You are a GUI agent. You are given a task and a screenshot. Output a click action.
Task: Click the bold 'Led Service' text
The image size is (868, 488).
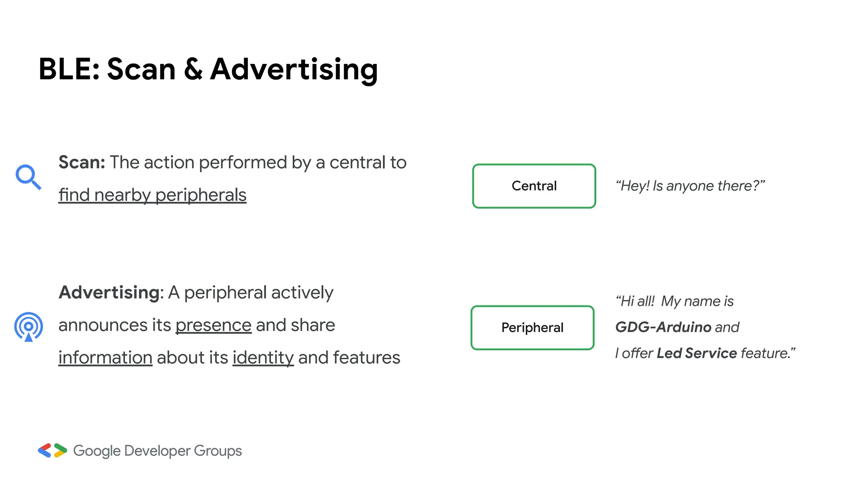coord(697,353)
